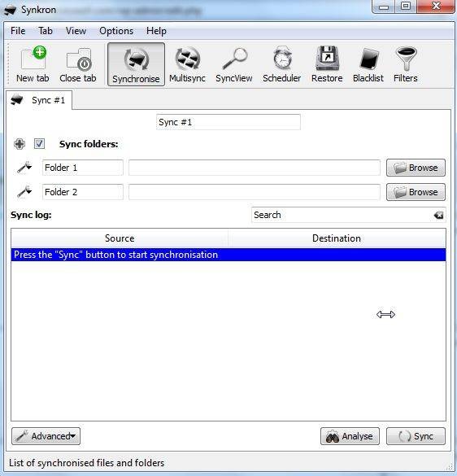Screen dimensions: 457x476
Task: Open the Multisync view
Action: 187,64
